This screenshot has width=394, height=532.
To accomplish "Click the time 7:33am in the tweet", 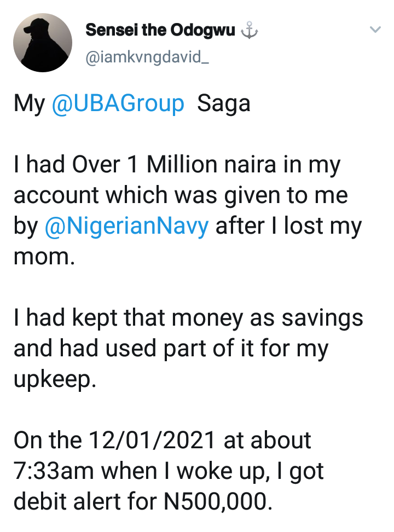I will pos(54,471).
